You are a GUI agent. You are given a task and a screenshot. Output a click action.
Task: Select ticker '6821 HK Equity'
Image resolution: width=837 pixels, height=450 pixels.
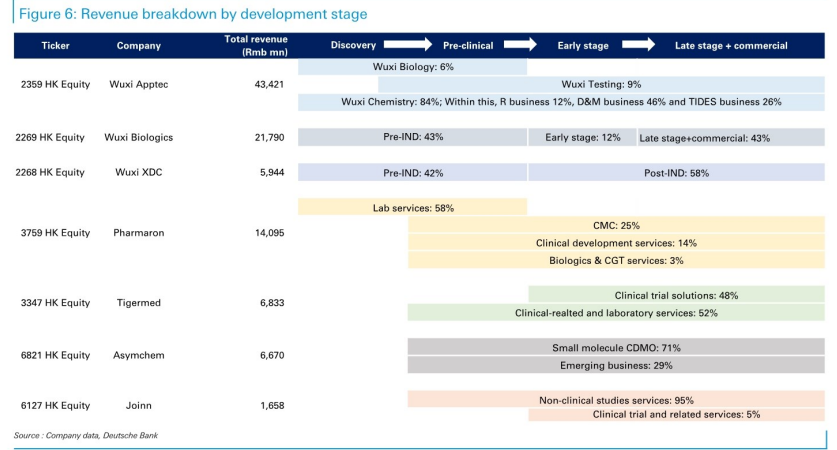tap(56, 355)
